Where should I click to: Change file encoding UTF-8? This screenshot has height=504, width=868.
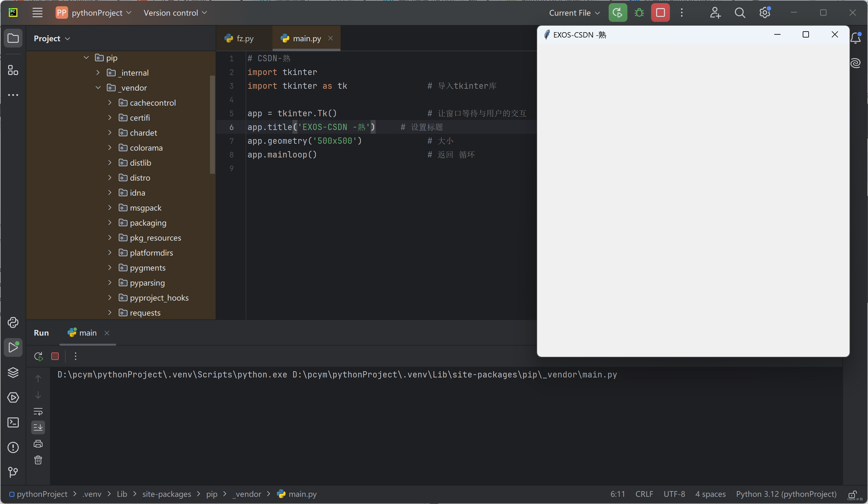click(674, 494)
